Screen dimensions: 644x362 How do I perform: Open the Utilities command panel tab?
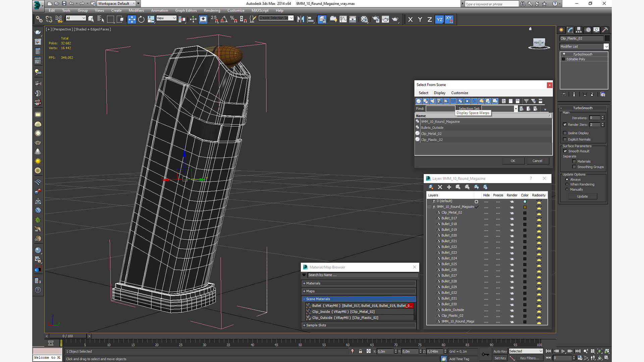(605, 30)
